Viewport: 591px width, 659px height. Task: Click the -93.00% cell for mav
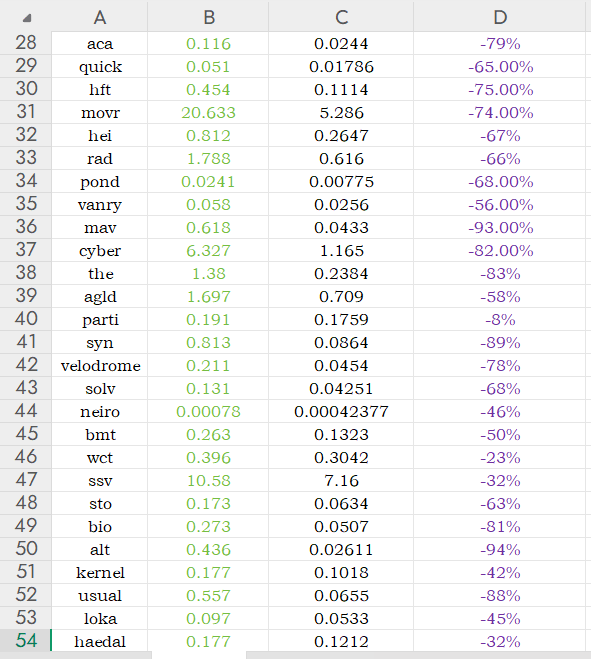point(500,227)
